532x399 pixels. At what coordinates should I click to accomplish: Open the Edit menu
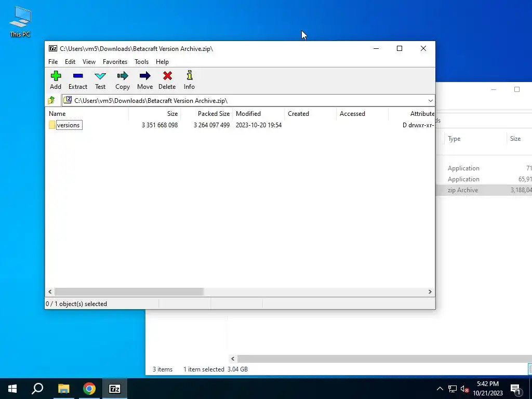coord(70,62)
